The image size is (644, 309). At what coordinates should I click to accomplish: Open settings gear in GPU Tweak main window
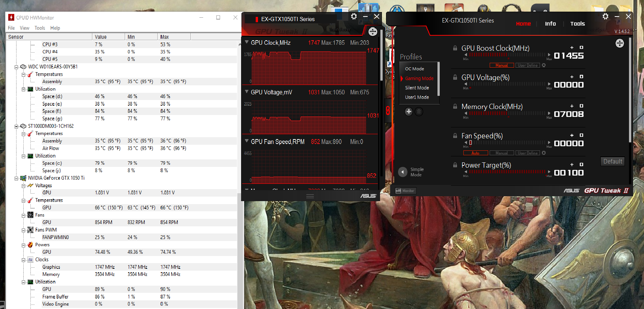pyautogui.click(x=605, y=17)
